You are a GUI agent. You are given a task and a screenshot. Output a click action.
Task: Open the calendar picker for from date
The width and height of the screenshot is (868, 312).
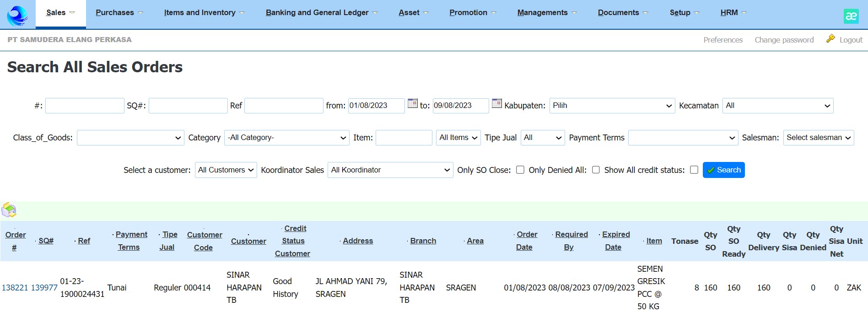(x=412, y=103)
